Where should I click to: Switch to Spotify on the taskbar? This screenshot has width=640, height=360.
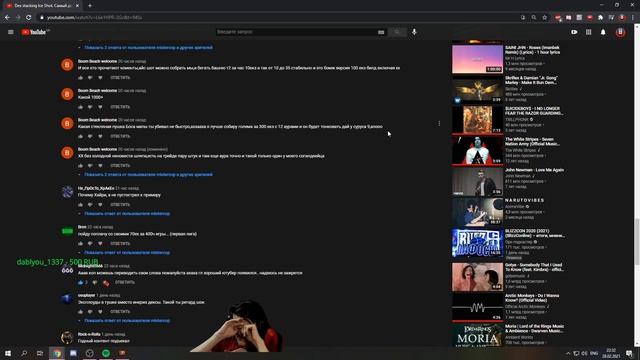point(106,353)
